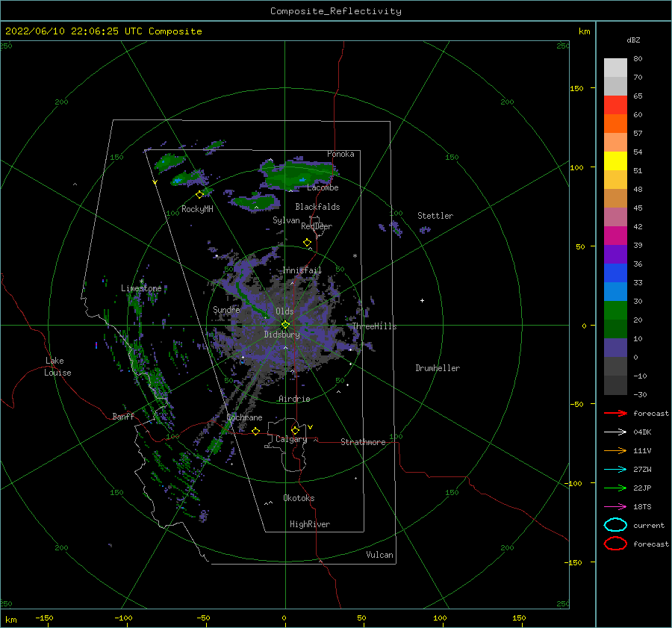Viewport: 672px width, 628px height.
Task: Click the Strathmore label
Action: coord(363,442)
